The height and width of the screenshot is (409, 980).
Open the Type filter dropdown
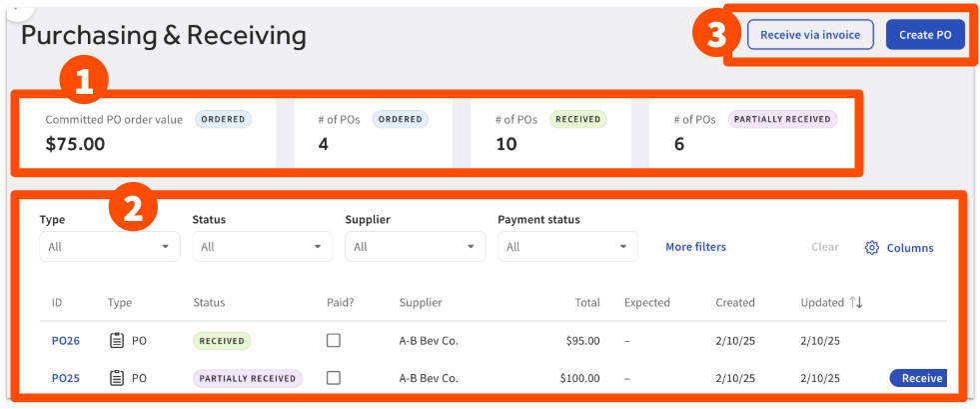click(x=110, y=247)
